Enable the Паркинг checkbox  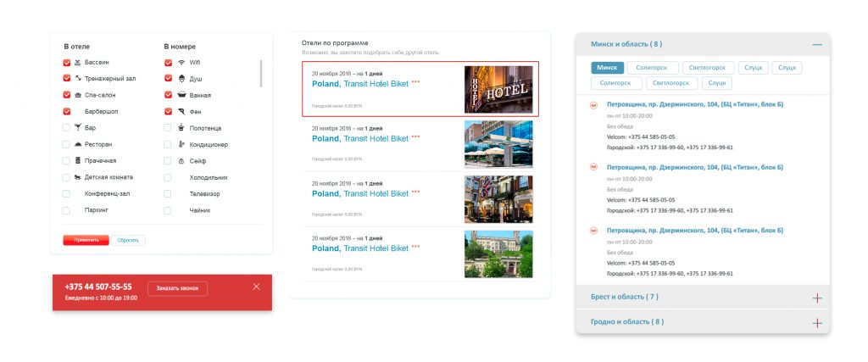[x=67, y=209]
